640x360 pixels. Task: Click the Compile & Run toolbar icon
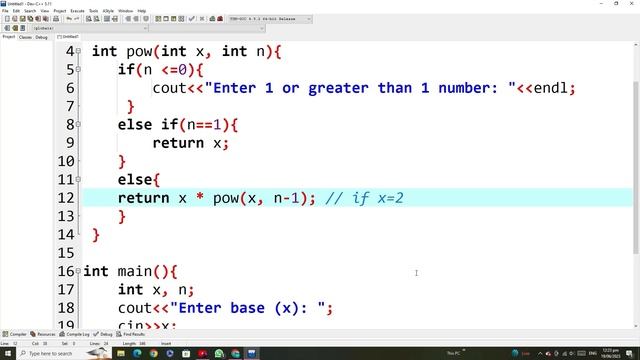point(173,19)
